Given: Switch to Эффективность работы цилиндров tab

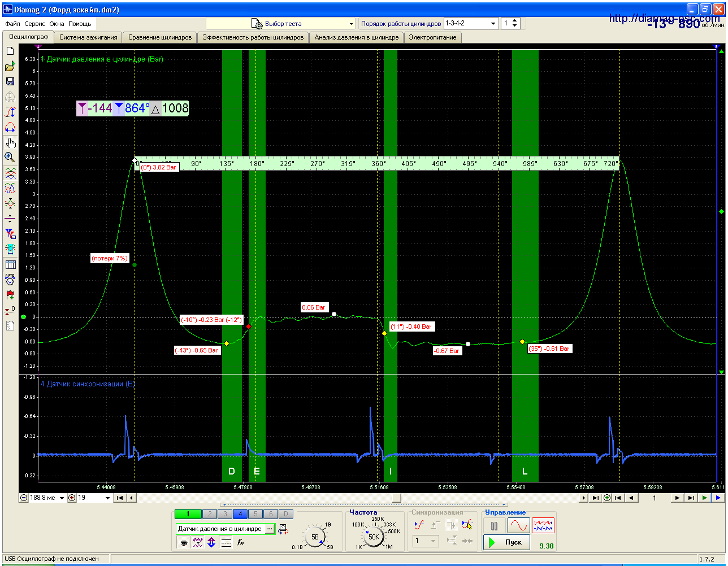Looking at the screenshot, I should pyautogui.click(x=253, y=37).
